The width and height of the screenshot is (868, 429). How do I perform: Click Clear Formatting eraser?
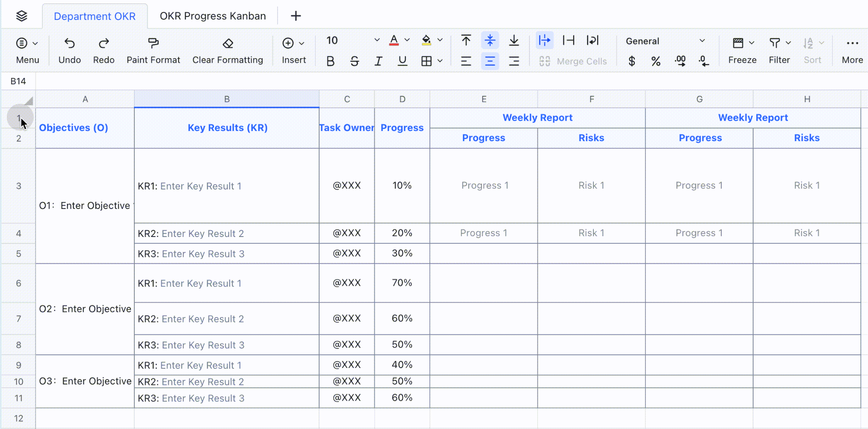coord(228,50)
